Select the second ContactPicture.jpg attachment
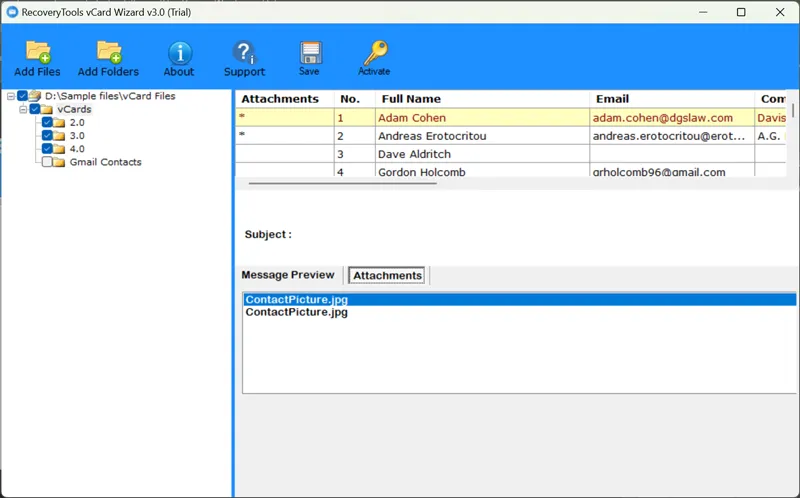 click(296, 312)
